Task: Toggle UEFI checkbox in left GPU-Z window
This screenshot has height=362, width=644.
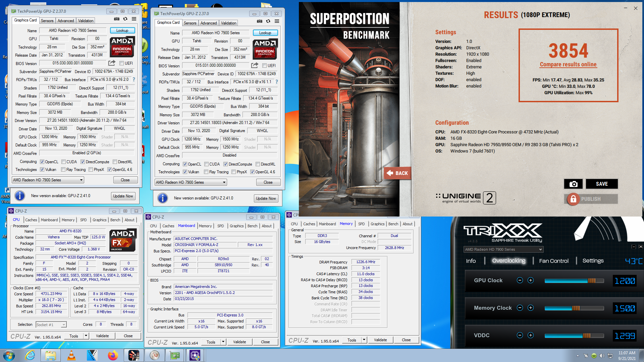Action: tap(121, 63)
